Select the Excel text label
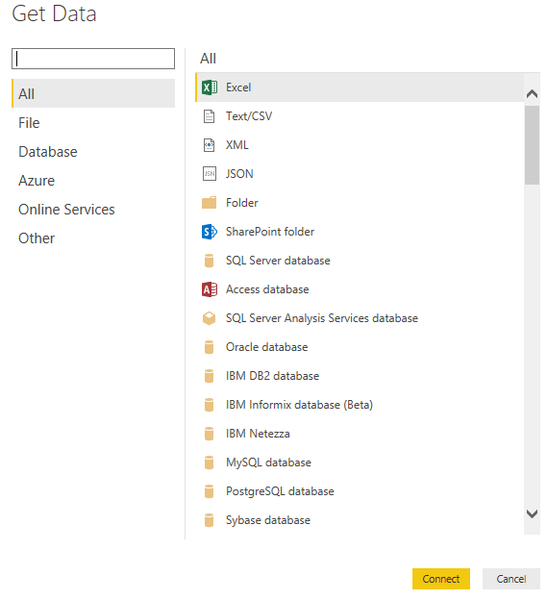Screen dimensions: 547x600 238,88
